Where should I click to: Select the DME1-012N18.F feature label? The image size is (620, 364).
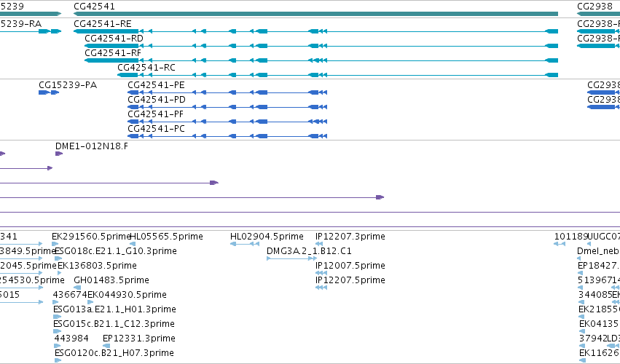tap(92, 146)
